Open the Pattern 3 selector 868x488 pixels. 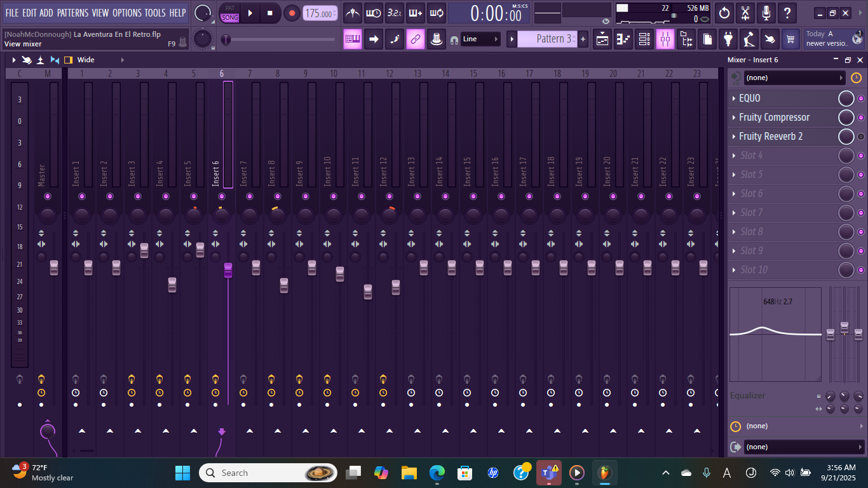point(547,39)
